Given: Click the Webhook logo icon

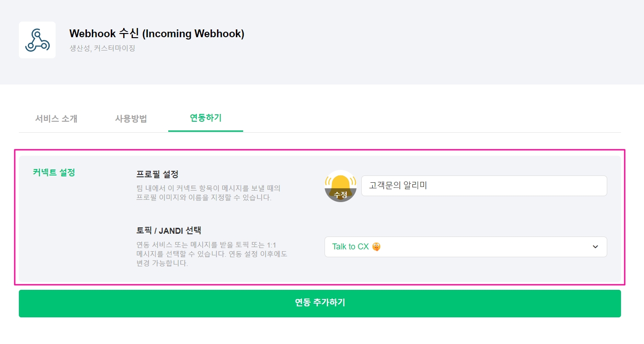Looking at the screenshot, I should click(x=37, y=40).
